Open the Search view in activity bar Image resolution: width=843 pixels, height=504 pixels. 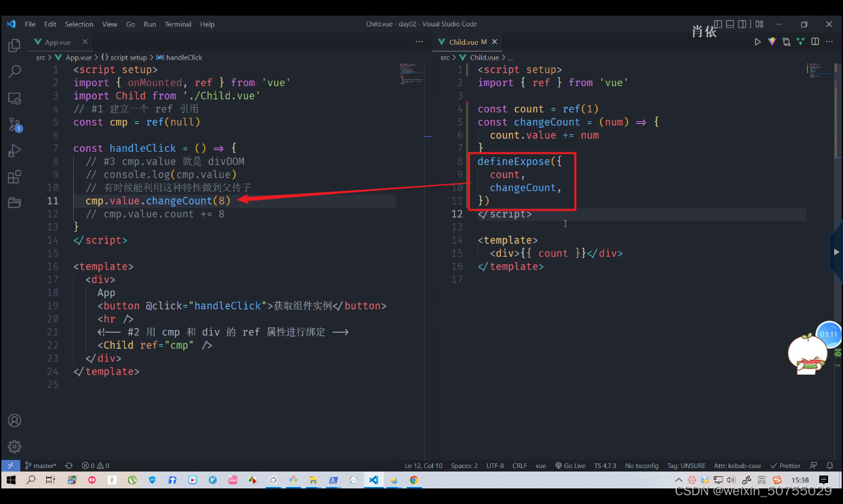(14, 71)
